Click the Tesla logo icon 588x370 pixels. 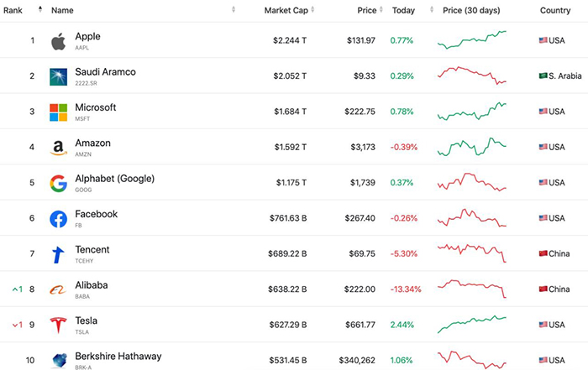(58, 326)
